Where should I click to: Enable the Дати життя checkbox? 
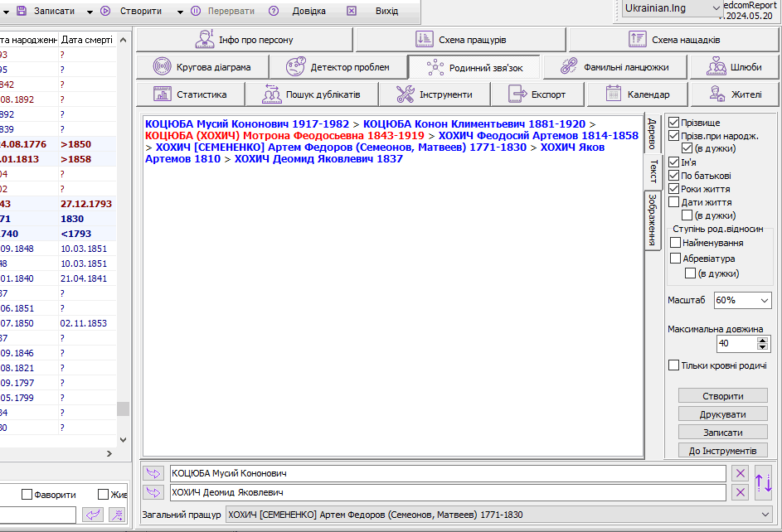[674, 202]
